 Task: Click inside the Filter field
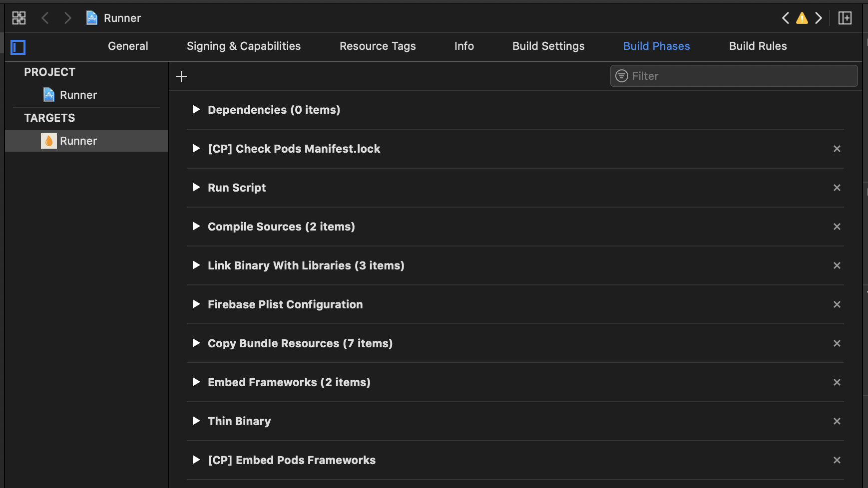tap(699, 76)
